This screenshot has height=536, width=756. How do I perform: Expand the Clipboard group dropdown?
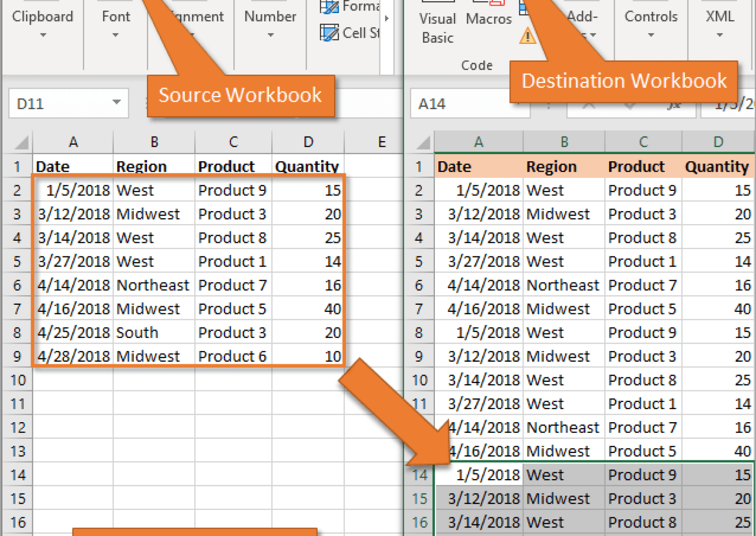pyautogui.click(x=43, y=35)
